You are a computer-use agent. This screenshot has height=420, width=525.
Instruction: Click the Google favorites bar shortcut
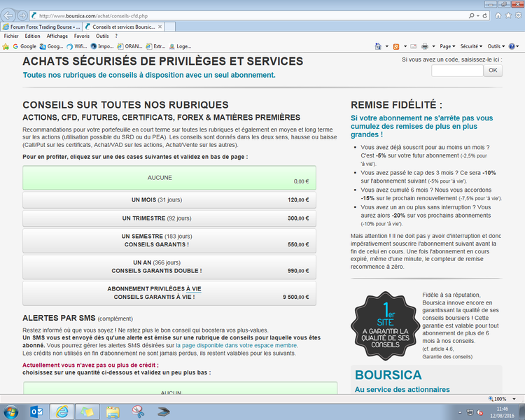coord(24,46)
